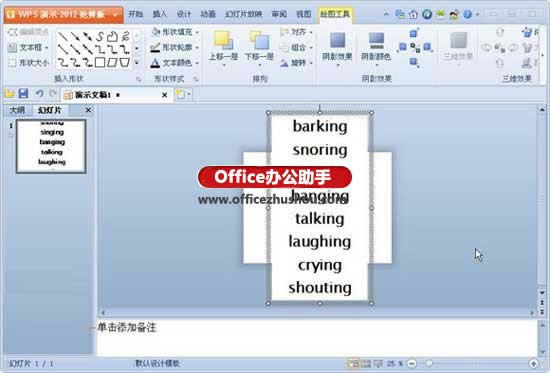Click the 编辑顶点 edit points button
Image resolution: width=550 pixels, height=373 pixels.
(28, 32)
